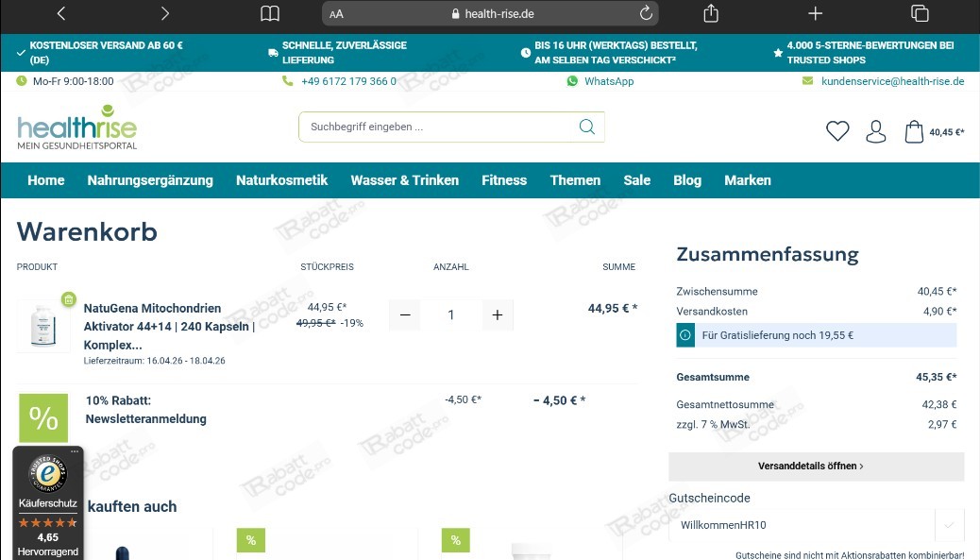The image size is (980, 560).
Task: Open the shopping cart icon
Action: 913,131
